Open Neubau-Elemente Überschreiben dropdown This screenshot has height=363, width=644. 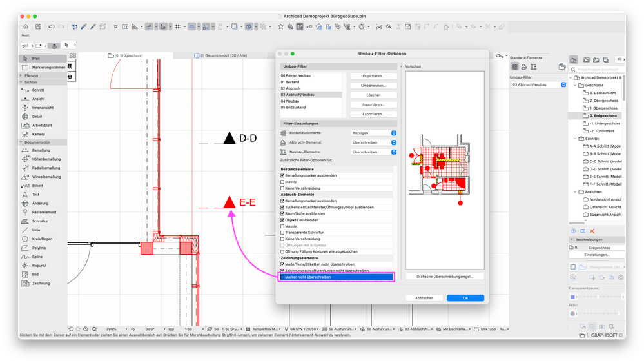[373, 152]
